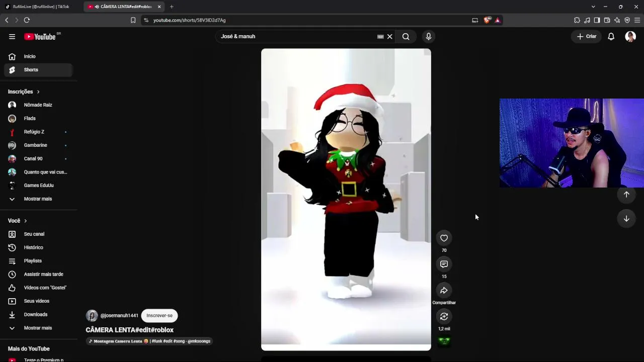Pause the Short by clicking the video

346,200
